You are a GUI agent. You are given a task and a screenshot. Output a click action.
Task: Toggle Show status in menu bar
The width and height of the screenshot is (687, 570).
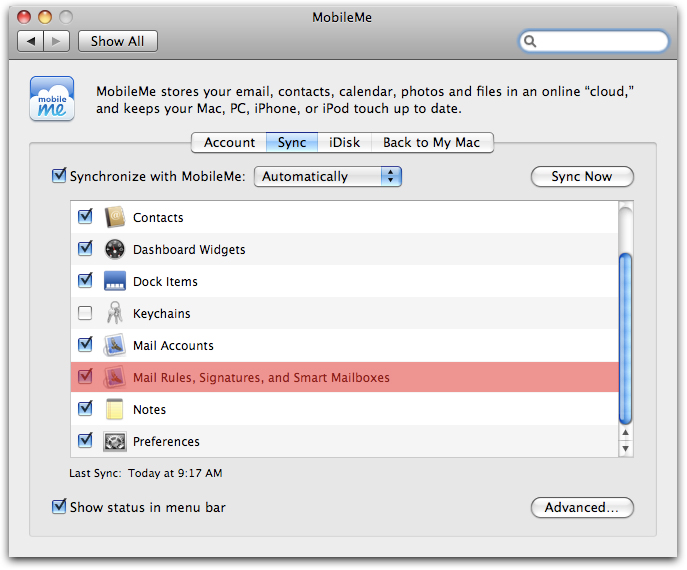point(59,507)
